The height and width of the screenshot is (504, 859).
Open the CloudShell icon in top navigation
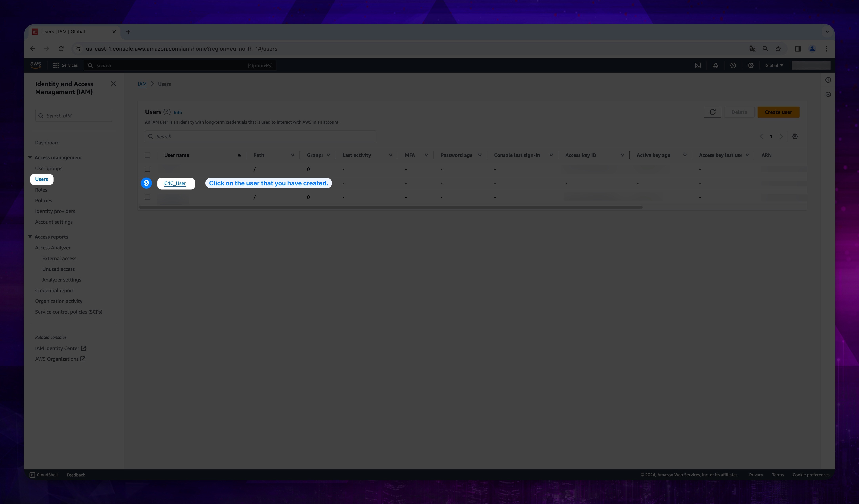(x=698, y=65)
